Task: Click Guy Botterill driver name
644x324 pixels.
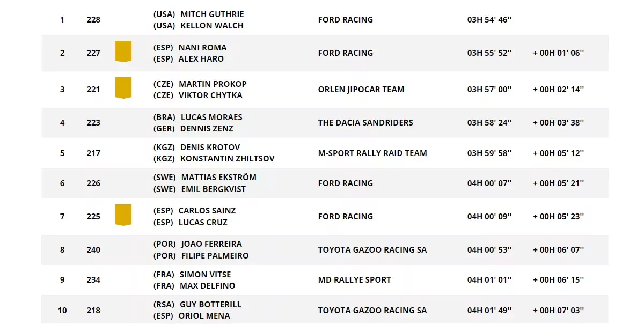Action: [210, 304]
